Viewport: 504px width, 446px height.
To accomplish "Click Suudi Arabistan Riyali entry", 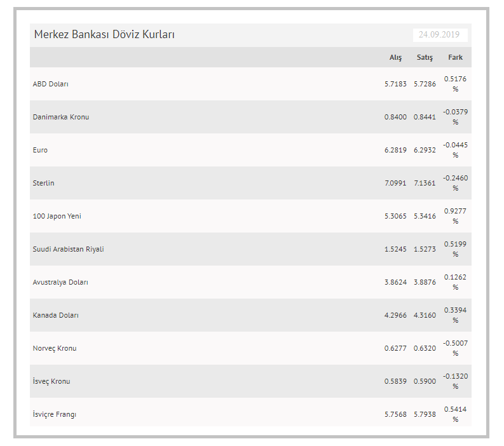I will [68, 249].
